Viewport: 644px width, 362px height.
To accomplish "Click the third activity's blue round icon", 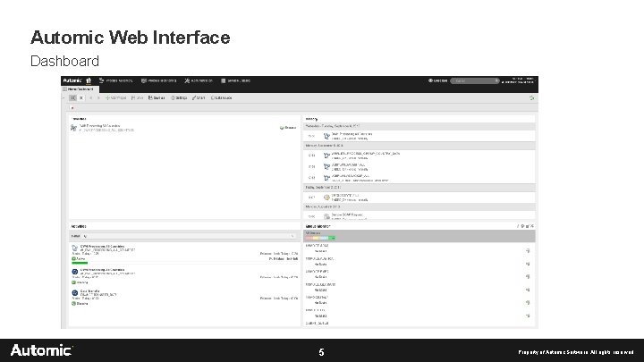I will 75,293.
